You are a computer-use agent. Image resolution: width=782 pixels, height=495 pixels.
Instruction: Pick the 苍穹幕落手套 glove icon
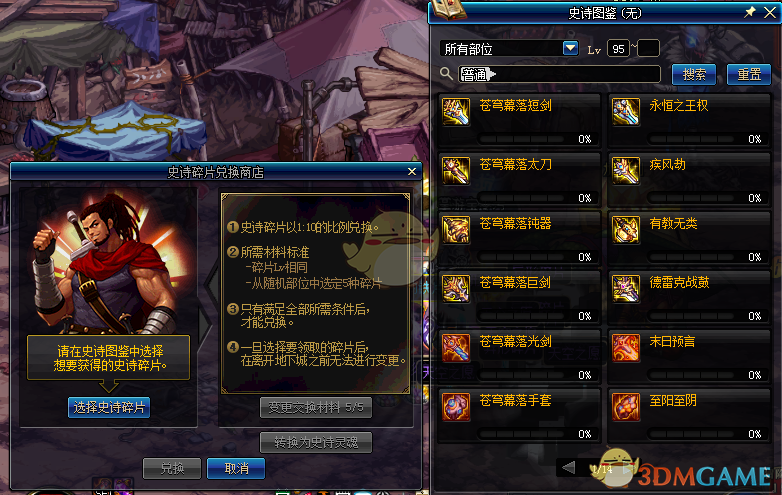click(456, 407)
